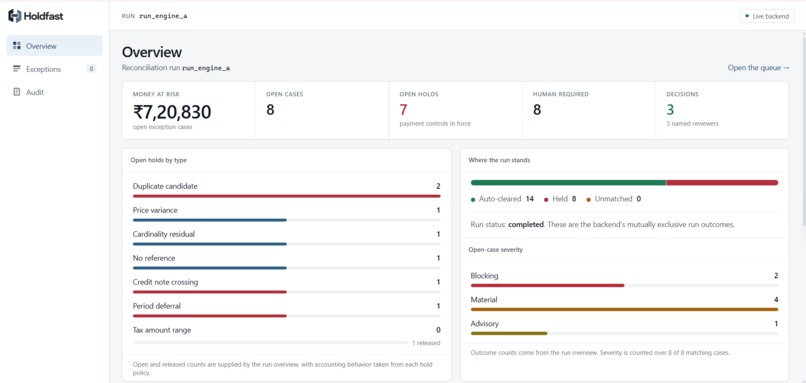Image resolution: width=806 pixels, height=383 pixels.
Task: Select the Money at Risk card
Action: point(189,110)
